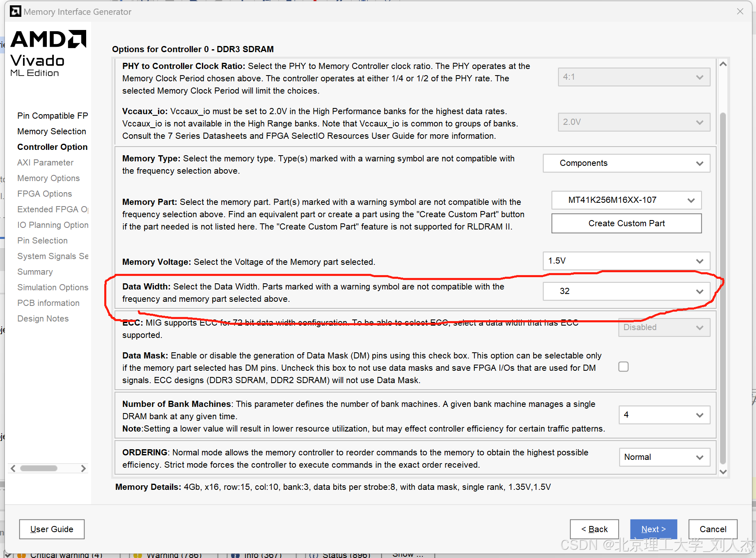The width and height of the screenshot is (756, 558).
Task: Click the User Guide button
Action: (x=52, y=529)
